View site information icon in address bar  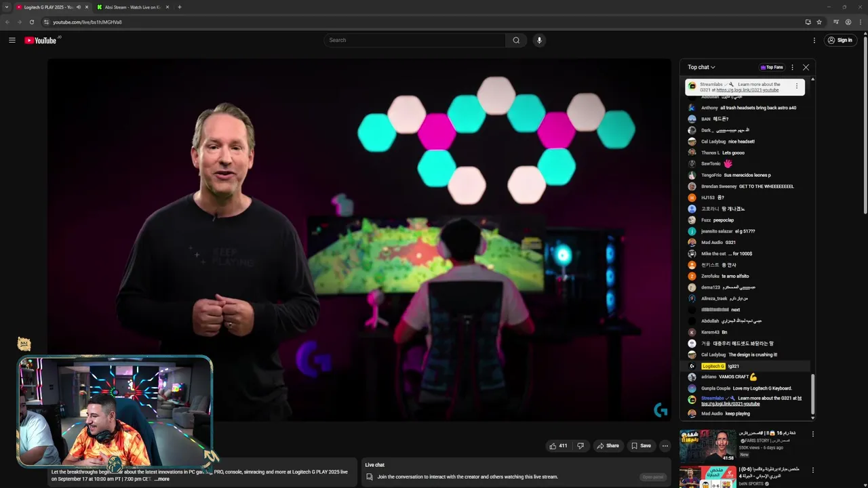[x=46, y=22]
